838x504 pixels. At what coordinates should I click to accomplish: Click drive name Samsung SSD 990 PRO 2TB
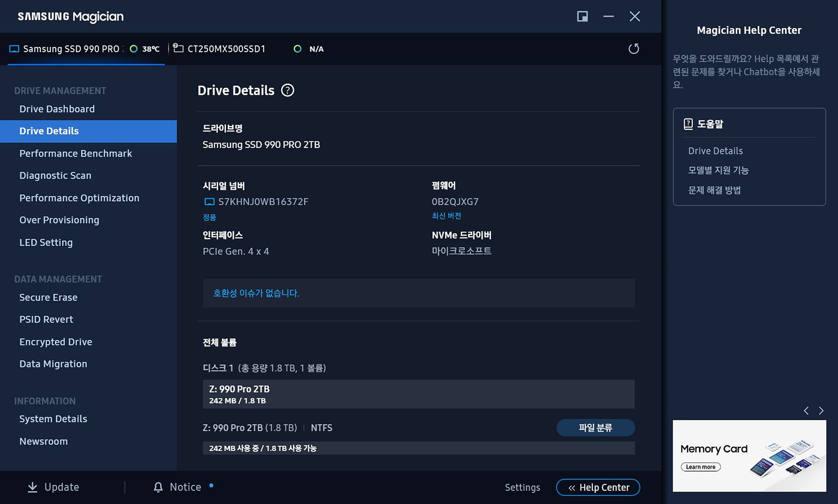(x=261, y=144)
